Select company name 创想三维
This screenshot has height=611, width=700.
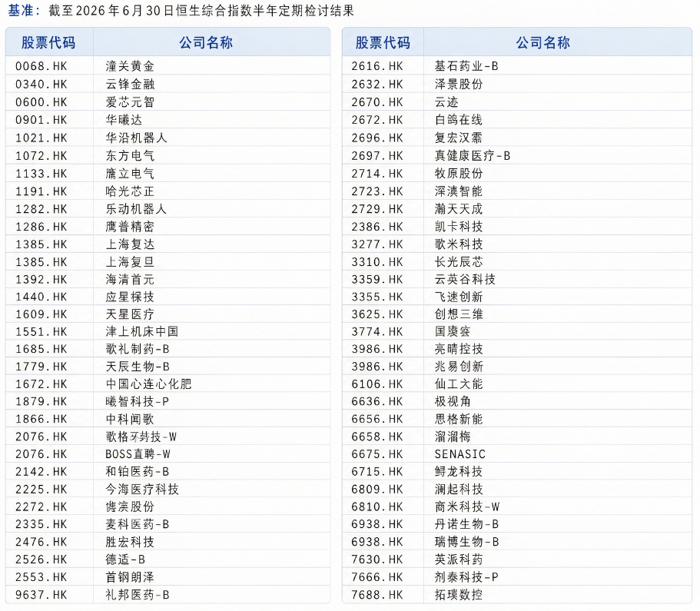[x=459, y=314]
